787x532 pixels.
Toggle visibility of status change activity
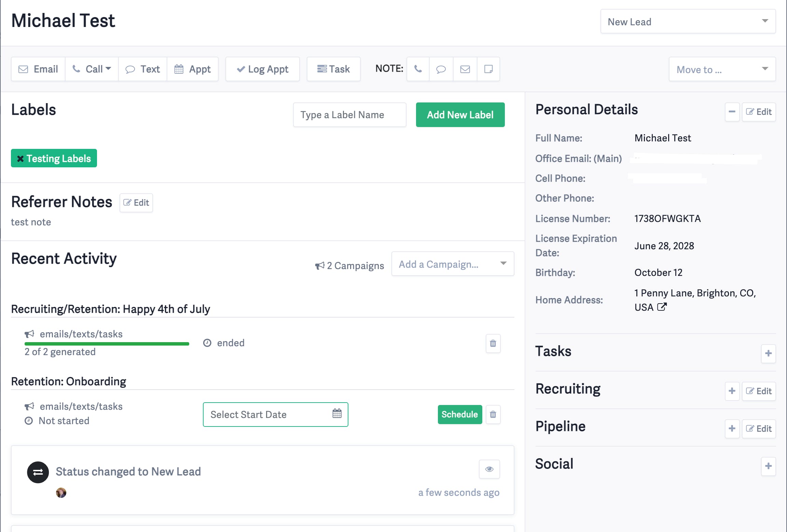(489, 469)
